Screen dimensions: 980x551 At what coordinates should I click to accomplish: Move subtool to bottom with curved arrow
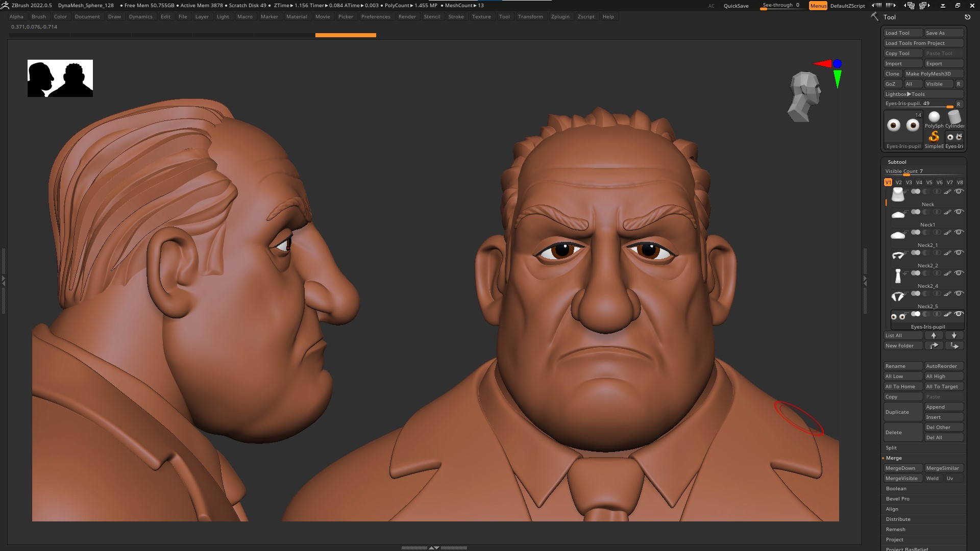[x=954, y=345]
